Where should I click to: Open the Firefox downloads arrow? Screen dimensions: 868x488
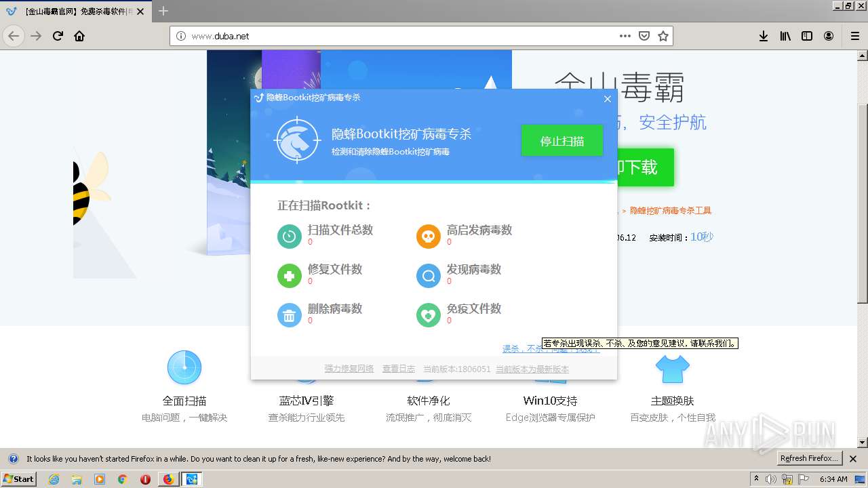(x=764, y=36)
